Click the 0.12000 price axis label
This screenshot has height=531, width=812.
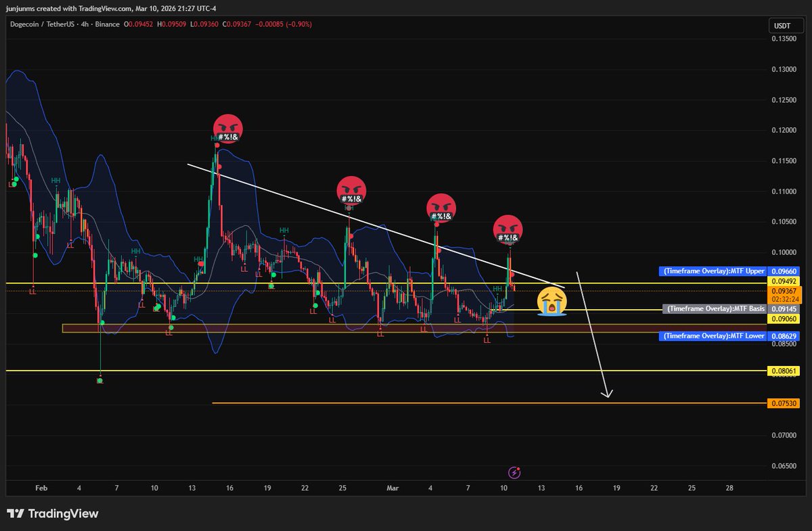[784, 131]
